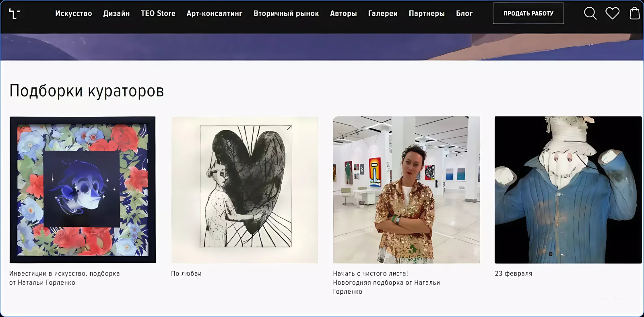Open the black heart drawing thumbnail
The height and width of the screenshot is (317, 644).
pyautogui.click(x=245, y=190)
